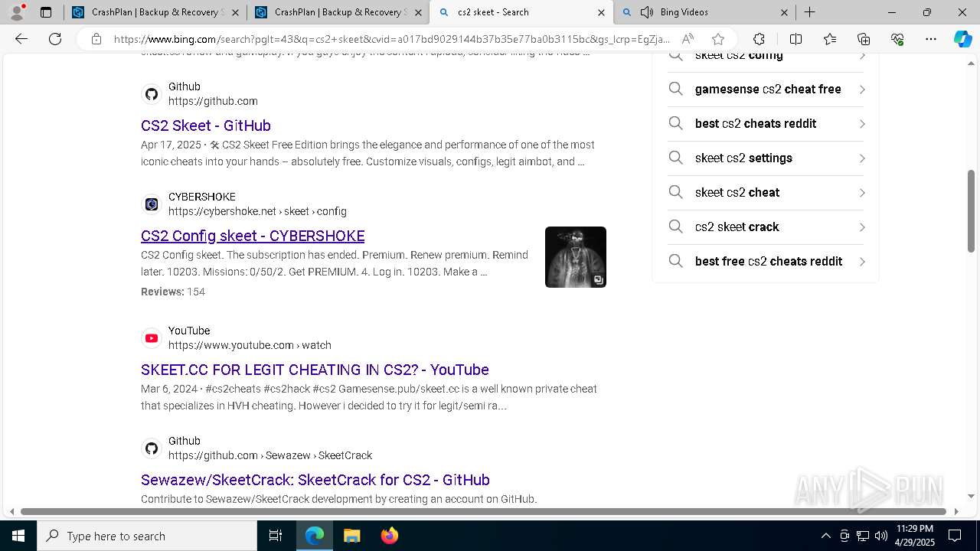Click the vertical page scrollbar thumb
The image size is (980, 551).
(x=972, y=210)
